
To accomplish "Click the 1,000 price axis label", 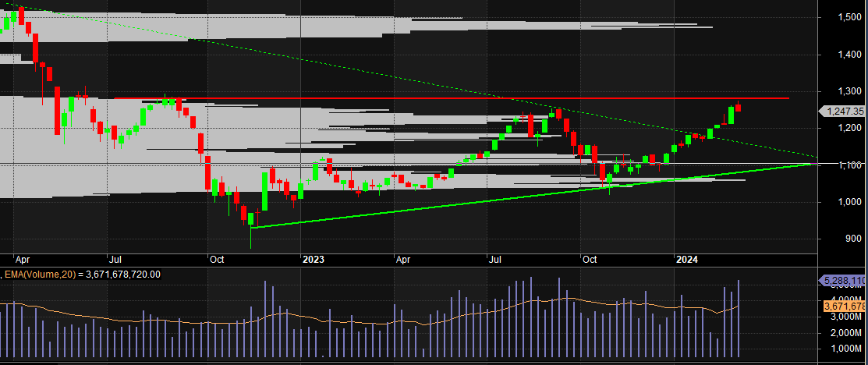I will (x=847, y=202).
